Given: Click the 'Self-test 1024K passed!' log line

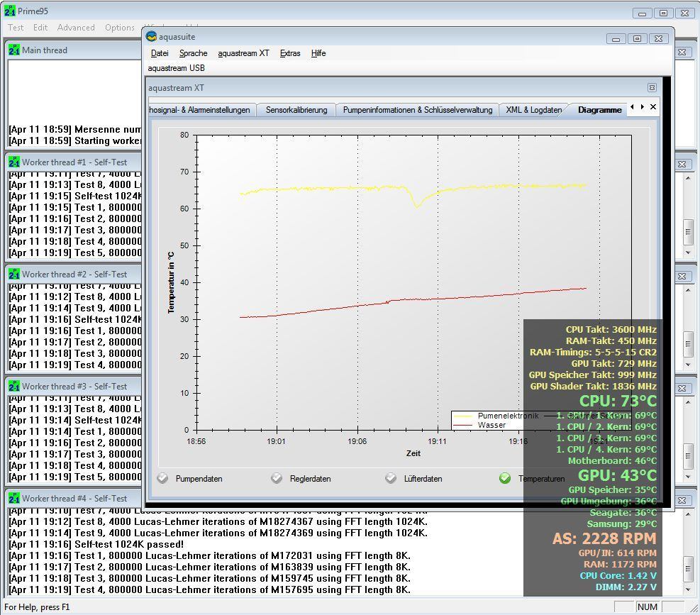Looking at the screenshot, I should (x=96, y=545).
